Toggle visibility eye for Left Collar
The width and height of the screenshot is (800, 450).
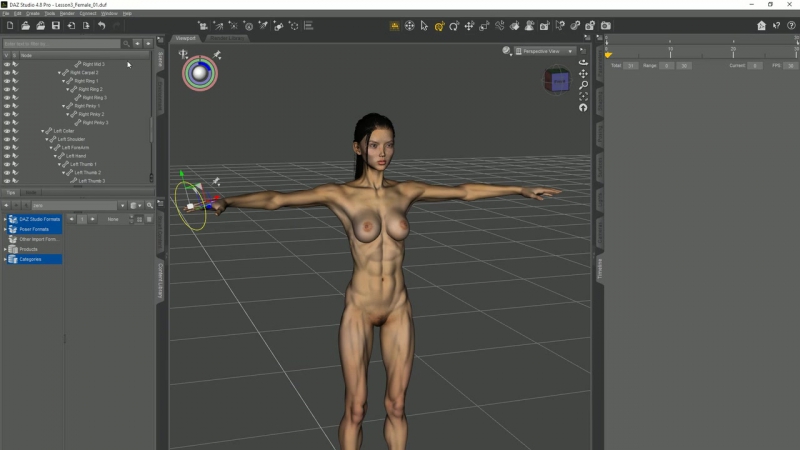pyautogui.click(x=6, y=131)
